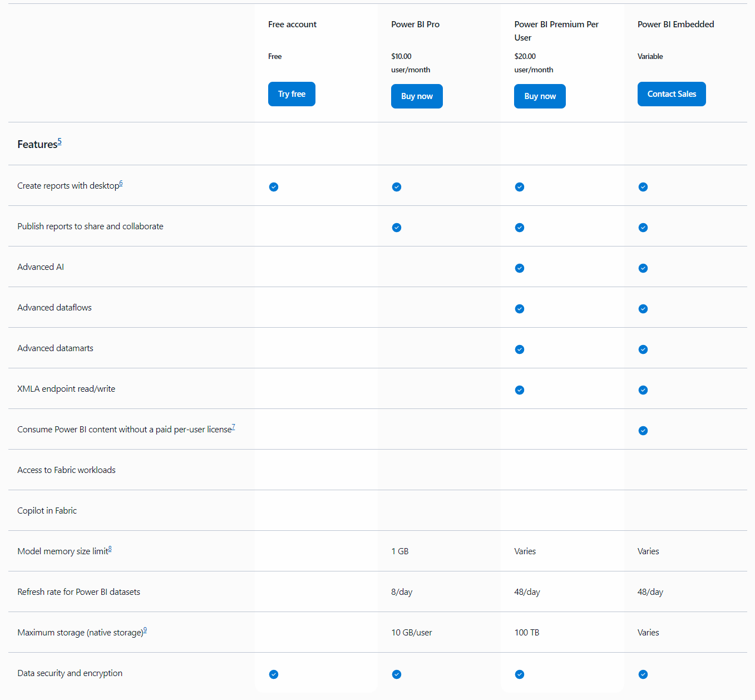The image size is (755, 700).
Task: Click the $20.00 user/month price
Action: click(534, 63)
